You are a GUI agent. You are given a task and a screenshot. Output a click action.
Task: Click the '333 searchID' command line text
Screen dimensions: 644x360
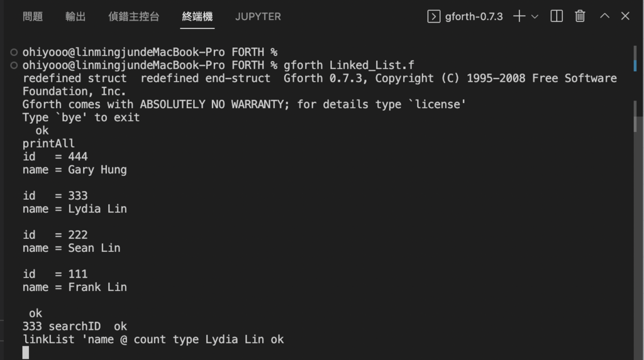(61, 326)
